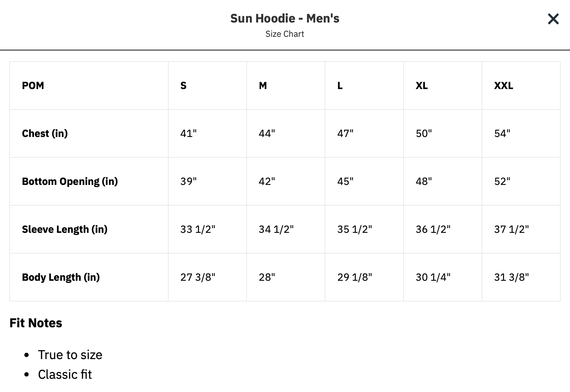Click the Size Chart subtitle
570x392 pixels.
[x=285, y=34]
